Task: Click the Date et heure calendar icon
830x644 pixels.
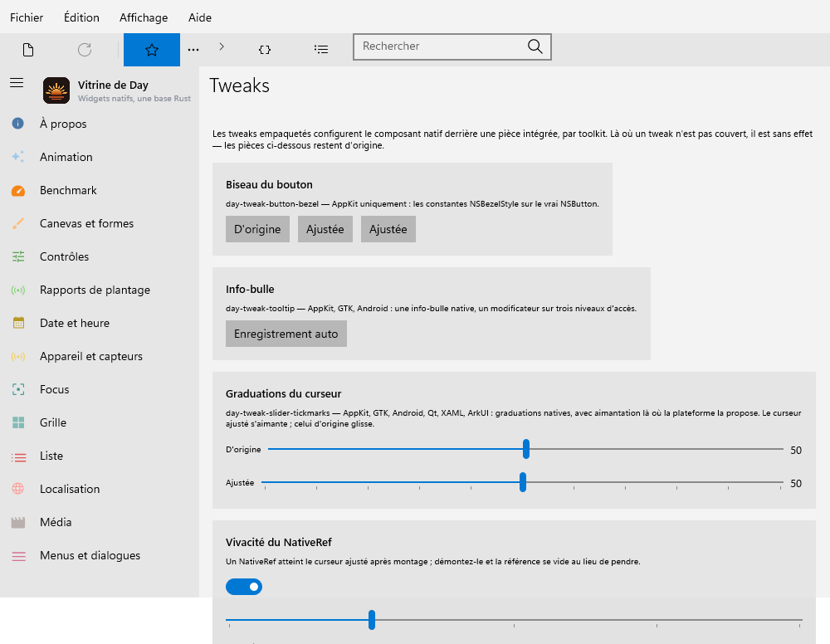Action: [18, 323]
